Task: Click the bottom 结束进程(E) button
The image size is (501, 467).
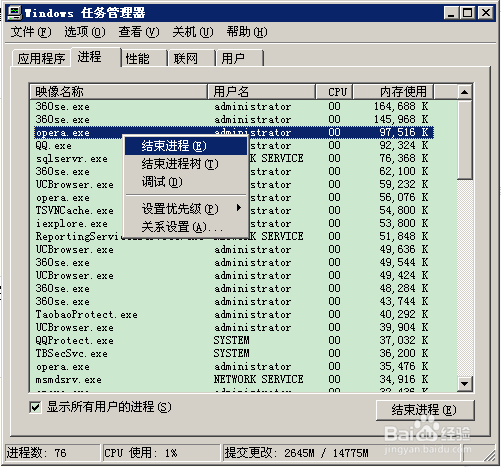Action: click(x=425, y=410)
